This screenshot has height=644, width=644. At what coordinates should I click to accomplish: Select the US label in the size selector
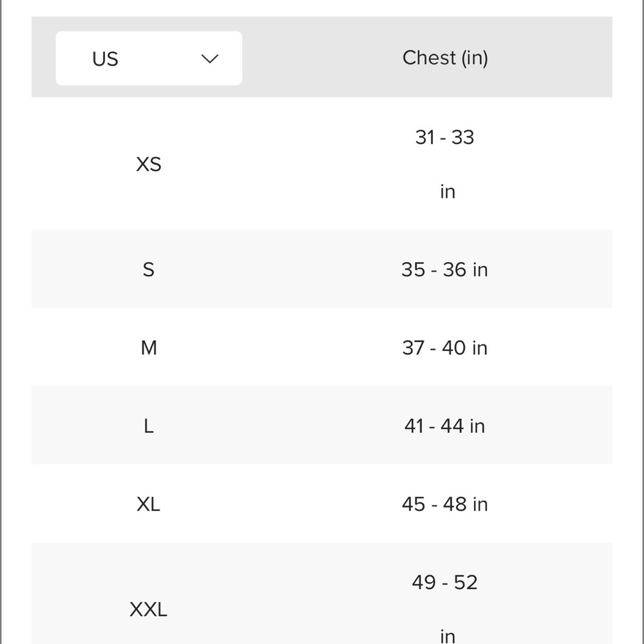(105, 59)
